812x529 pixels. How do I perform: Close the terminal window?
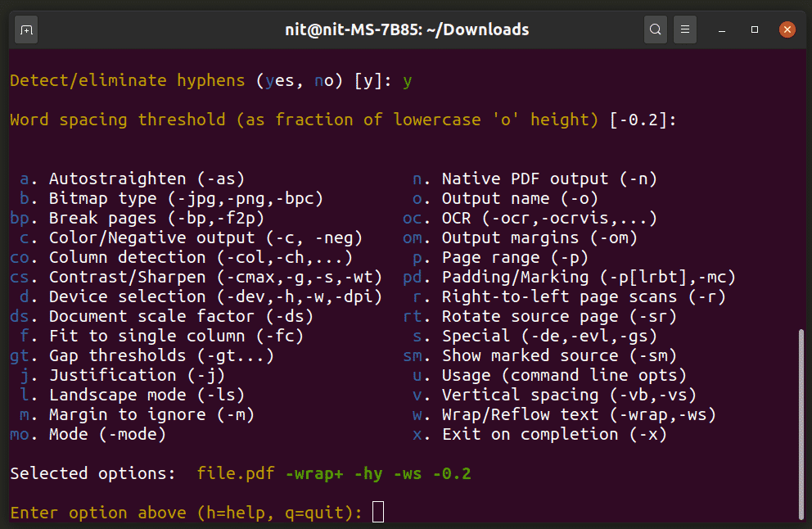[x=787, y=30]
